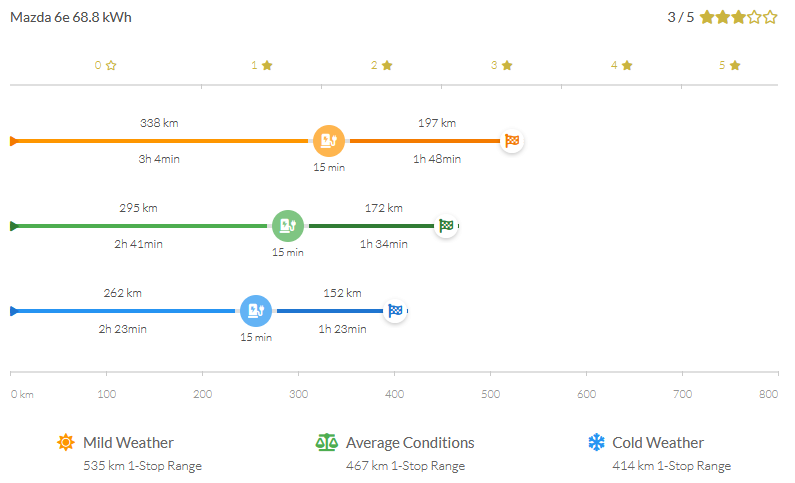This screenshot has width=795, height=483.
Task: Click the 0 star scale marker
Action: [105, 65]
